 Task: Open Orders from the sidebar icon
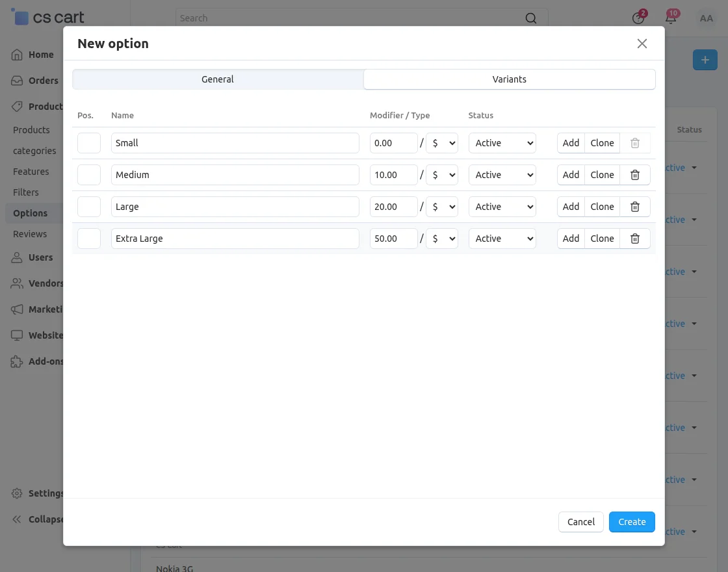point(17,81)
